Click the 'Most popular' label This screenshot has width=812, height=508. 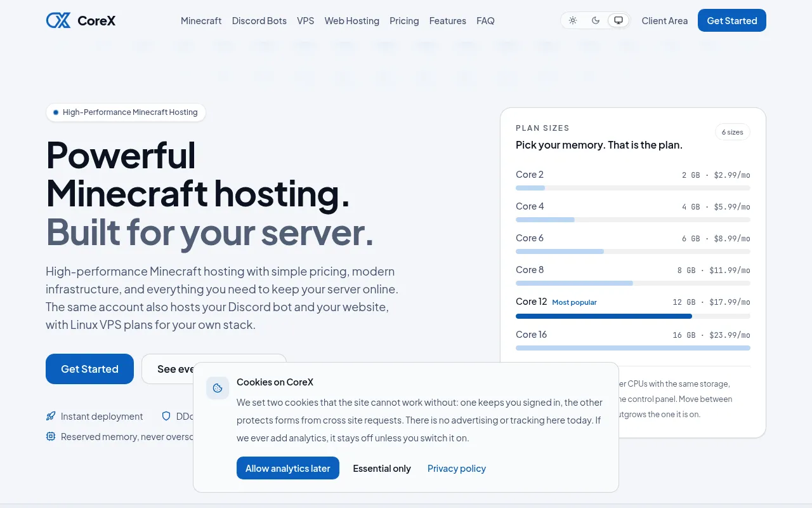pos(575,302)
